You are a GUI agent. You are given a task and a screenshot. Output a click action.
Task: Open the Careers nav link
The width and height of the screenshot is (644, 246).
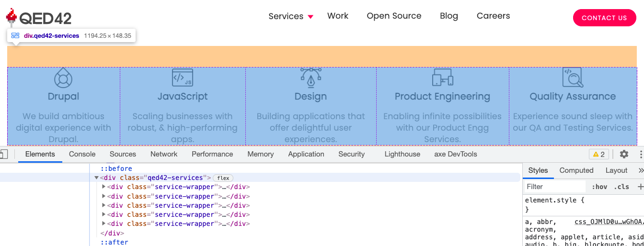click(x=493, y=16)
